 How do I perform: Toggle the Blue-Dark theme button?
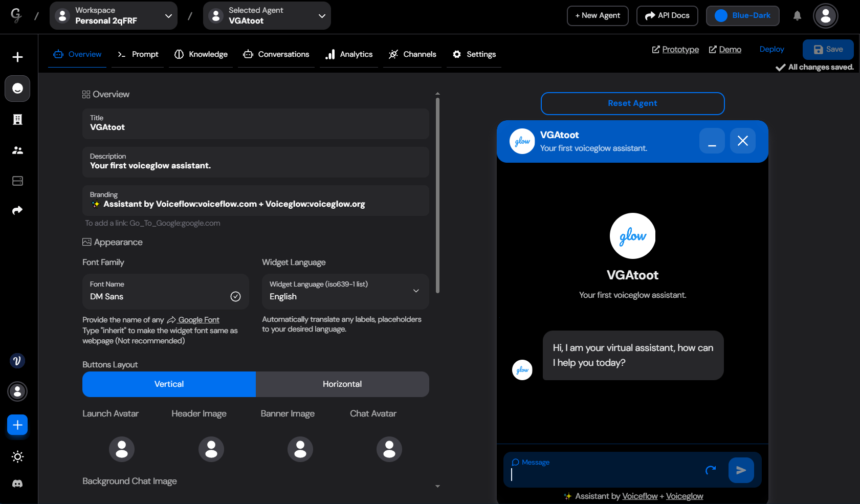coord(742,16)
